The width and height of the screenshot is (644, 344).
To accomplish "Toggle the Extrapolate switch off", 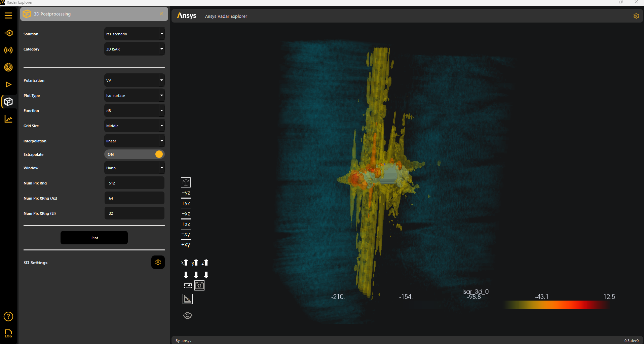I will [134, 154].
